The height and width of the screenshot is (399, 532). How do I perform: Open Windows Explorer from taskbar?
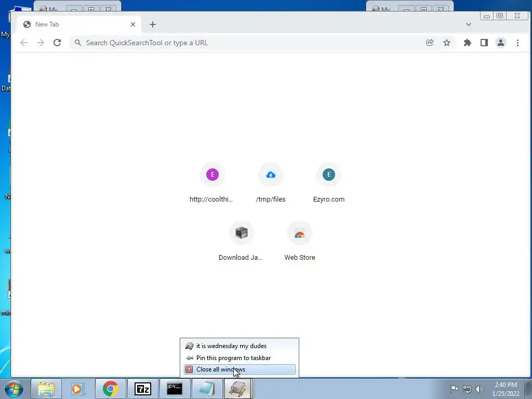coord(46,389)
